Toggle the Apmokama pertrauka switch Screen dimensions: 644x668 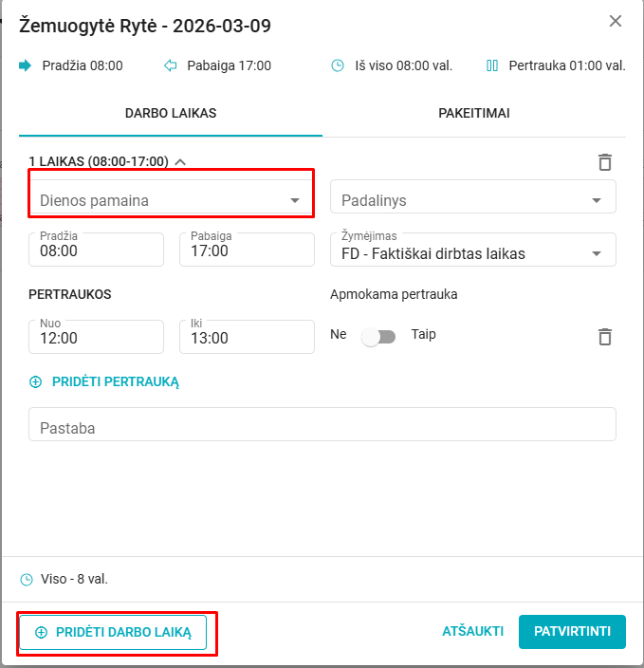[x=378, y=336]
